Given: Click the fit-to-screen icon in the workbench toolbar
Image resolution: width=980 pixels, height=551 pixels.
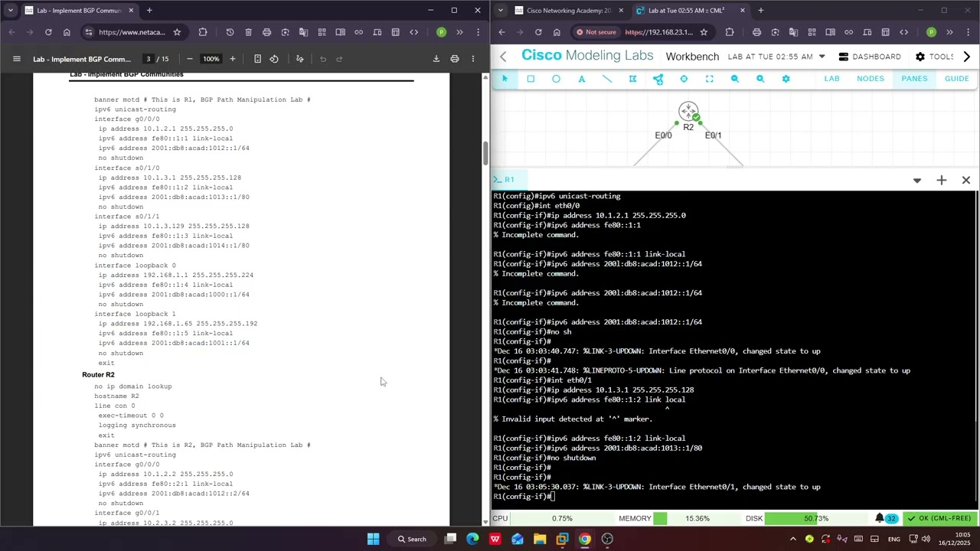Looking at the screenshot, I should (710, 79).
